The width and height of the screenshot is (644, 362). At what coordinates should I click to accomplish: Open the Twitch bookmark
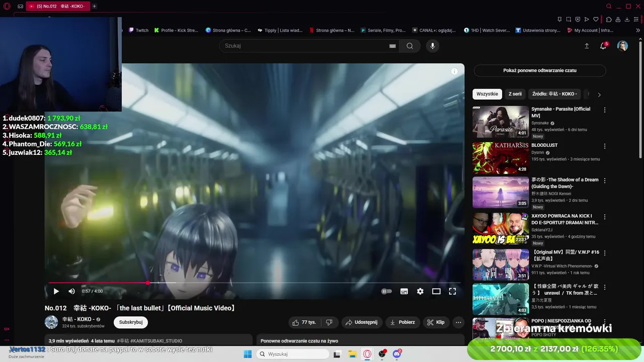pyautogui.click(x=139, y=30)
